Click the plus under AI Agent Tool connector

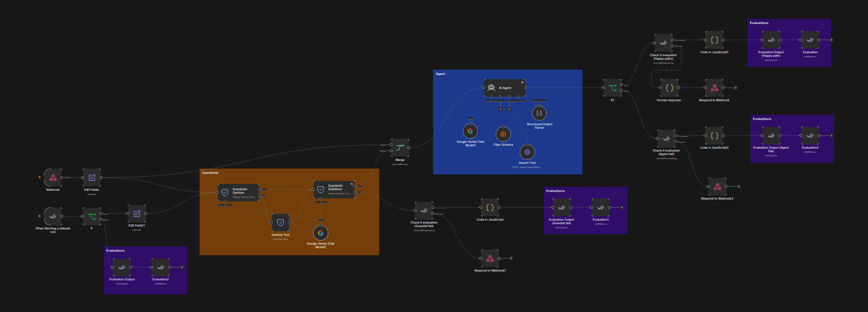tap(509, 109)
